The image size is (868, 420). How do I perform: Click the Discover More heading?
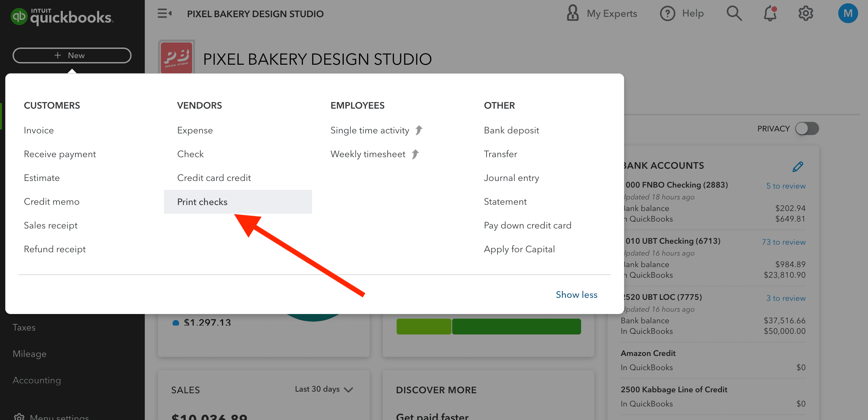[x=436, y=390]
